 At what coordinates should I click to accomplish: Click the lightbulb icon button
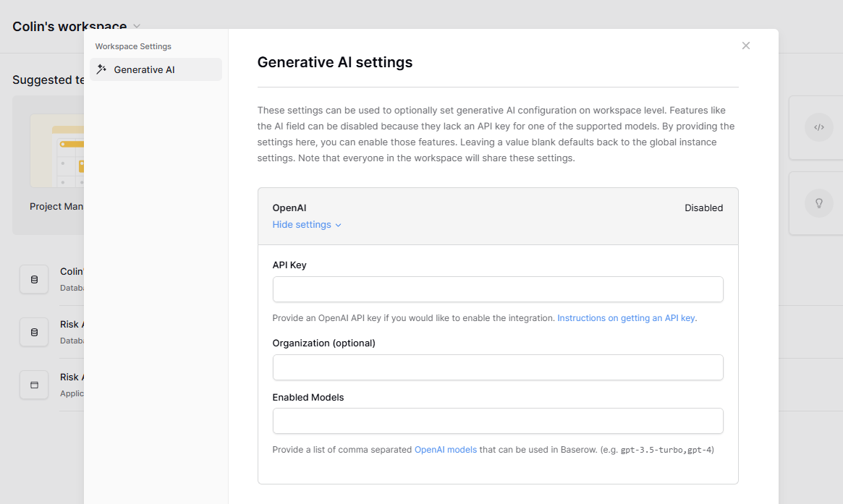[818, 203]
